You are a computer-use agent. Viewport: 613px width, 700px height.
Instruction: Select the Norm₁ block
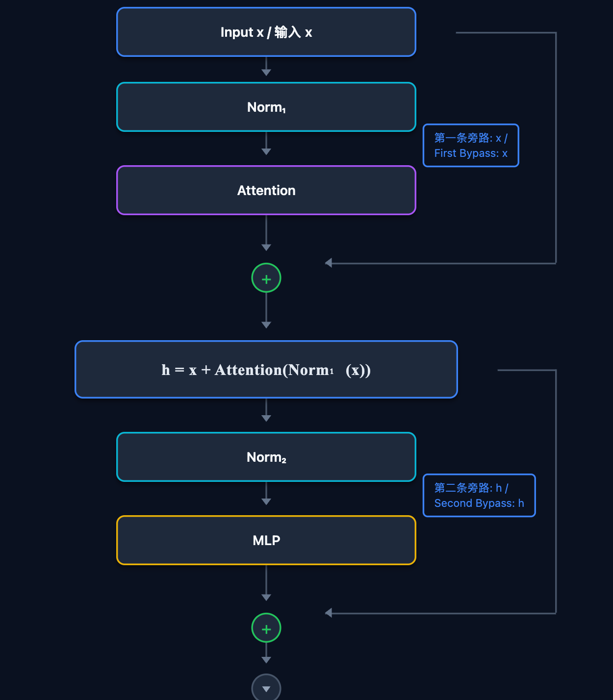coord(266,107)
